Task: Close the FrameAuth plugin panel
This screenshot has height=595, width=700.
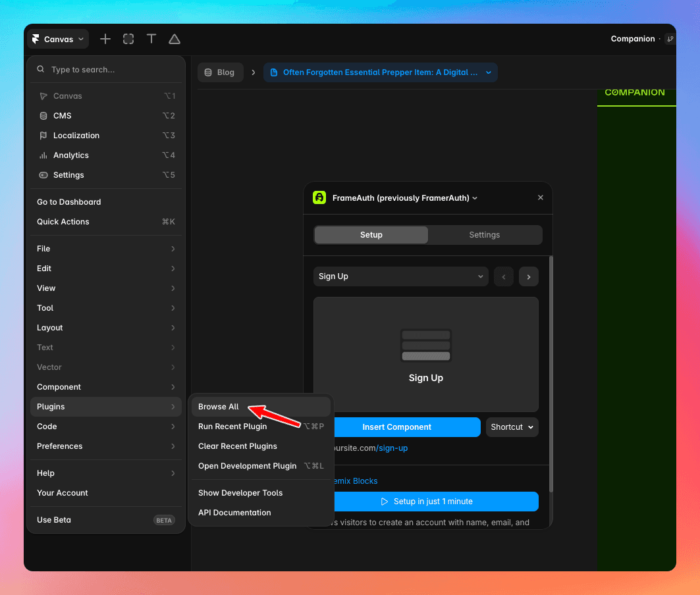Action: 541,197
